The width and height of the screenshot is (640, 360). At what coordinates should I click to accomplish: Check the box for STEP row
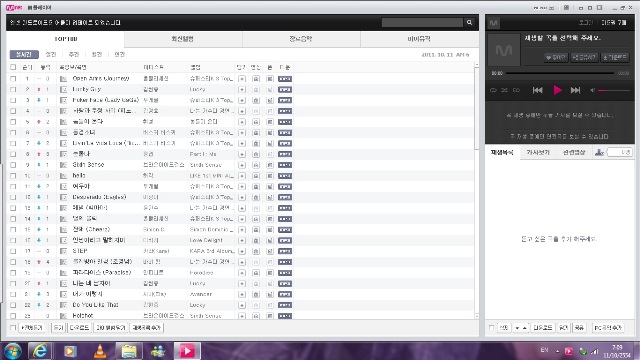(13, 251)
